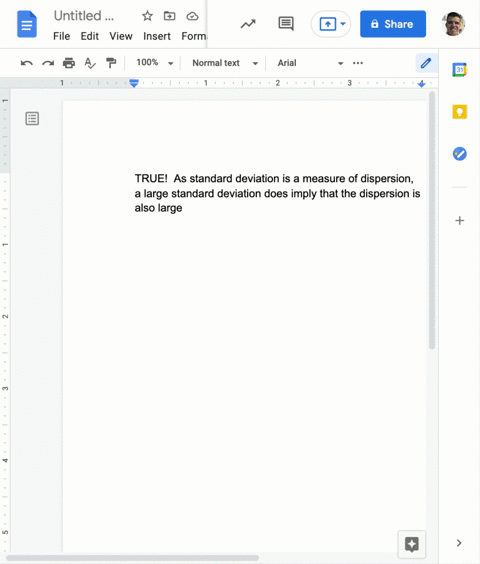Open the Insert menu
Viewport: 480px width, 564px height.
pos(157,36)
